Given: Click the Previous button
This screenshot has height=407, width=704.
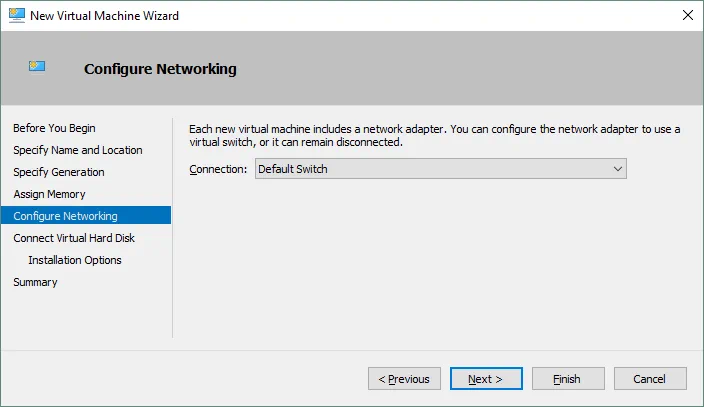Looking at the screenshot, I should click(x=405, y=379).
